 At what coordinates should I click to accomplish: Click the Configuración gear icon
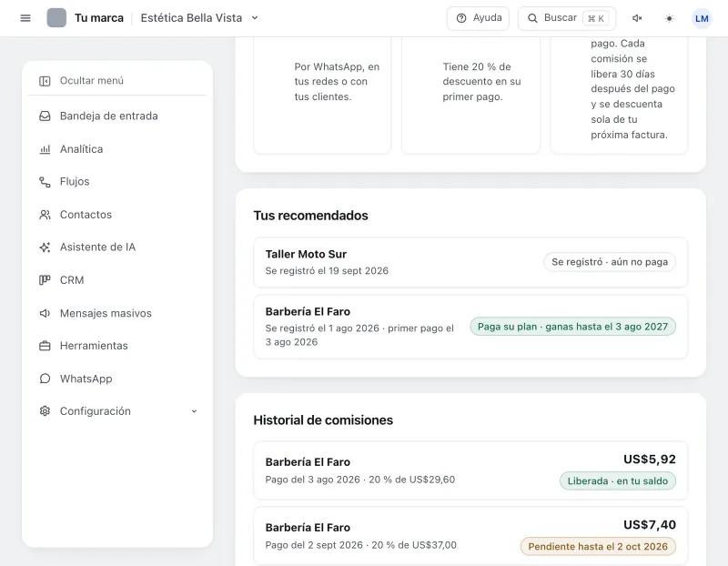coord(45,411)
